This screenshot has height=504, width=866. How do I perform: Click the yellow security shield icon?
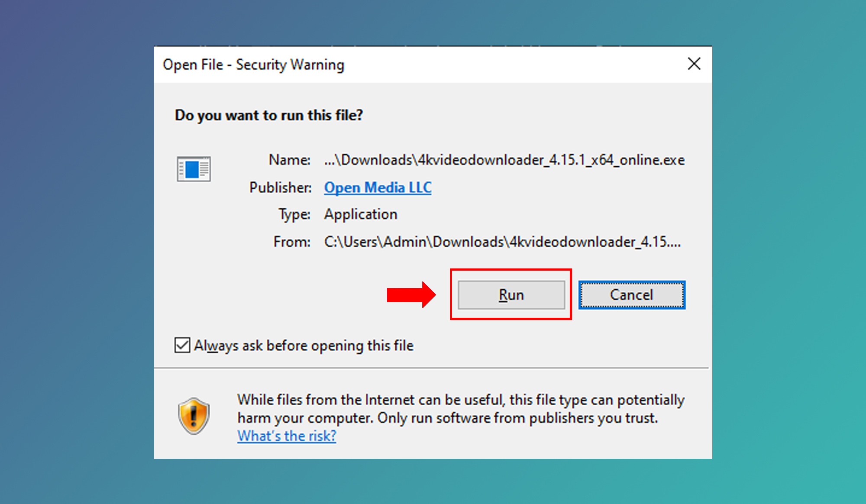pos(194,416)
